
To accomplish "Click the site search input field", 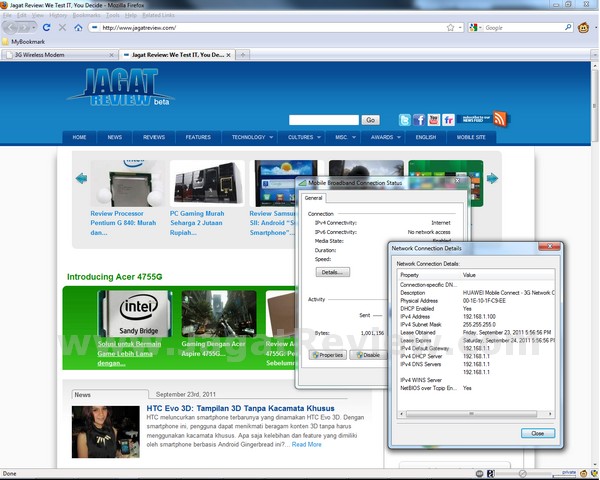I will click(x=323, y=120).
